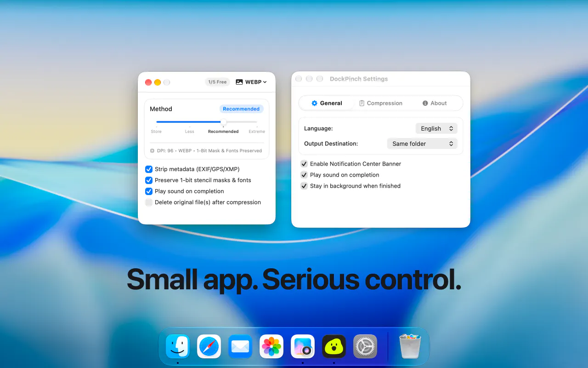Enable Delete original file(s) after compression
Screen dimensions: 588x368
point(149,202)
